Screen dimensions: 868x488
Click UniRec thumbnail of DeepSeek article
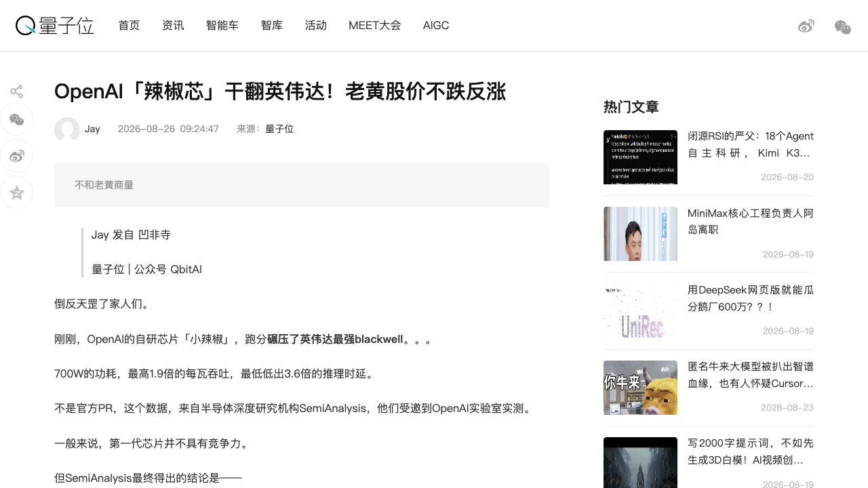(640, 310)
